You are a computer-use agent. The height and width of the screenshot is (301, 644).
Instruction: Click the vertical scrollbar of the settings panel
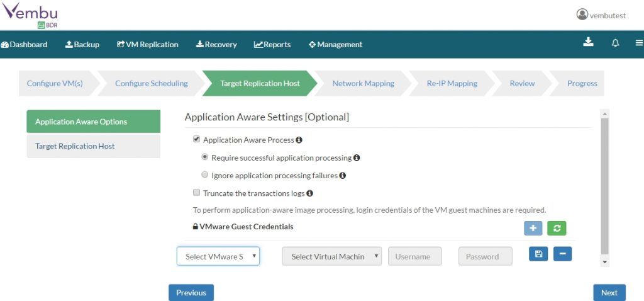pyautogui.click(x=604, y=186)
